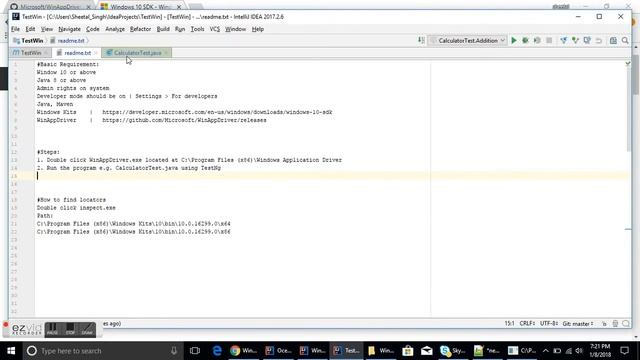Open the File menu
The width and height of the screenshot is (640, 360).
click(16, 29)
